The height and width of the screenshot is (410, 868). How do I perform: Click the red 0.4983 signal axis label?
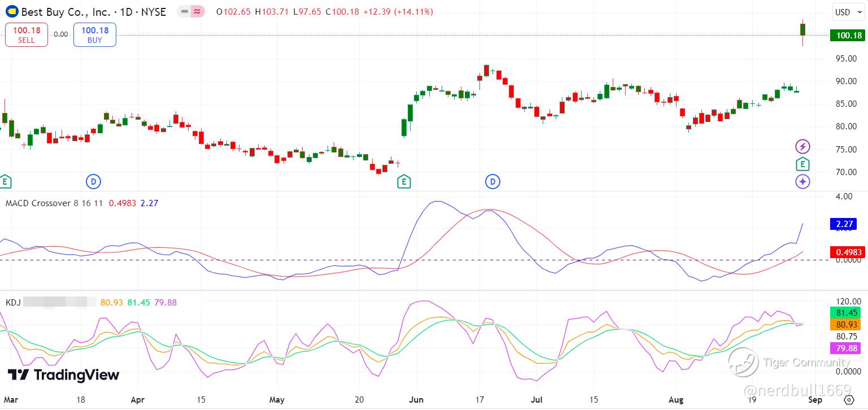(847, 252)
